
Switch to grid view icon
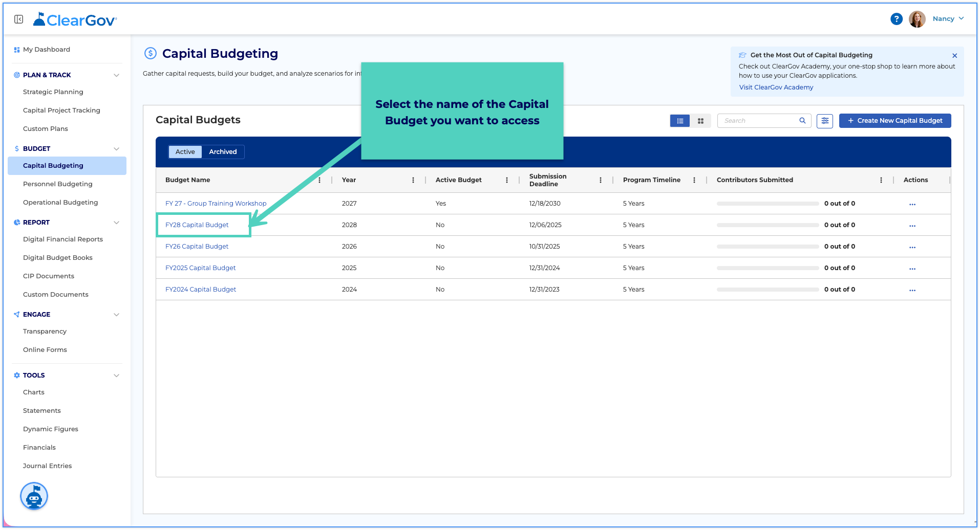coord(700,121)
